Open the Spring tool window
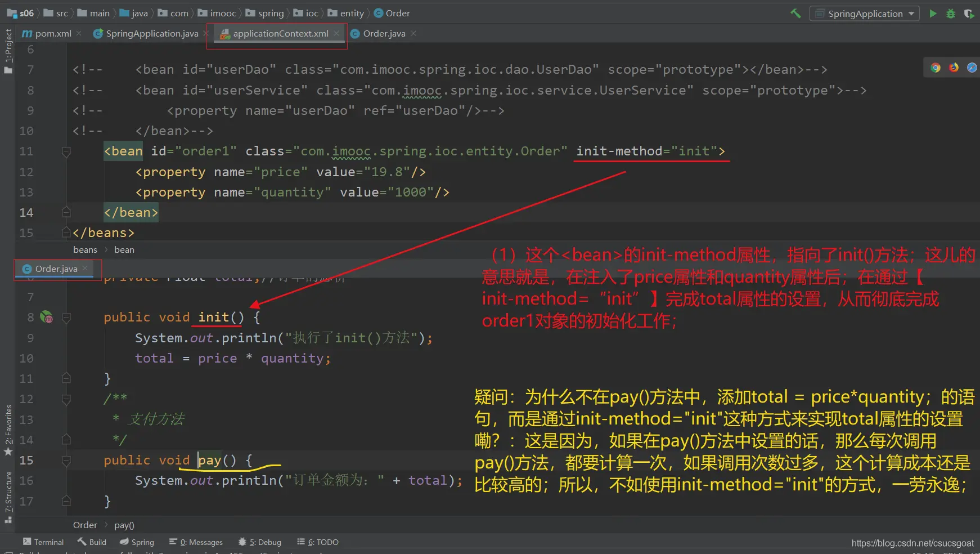This screenshot has width=980, height=554. pos(137,542)
